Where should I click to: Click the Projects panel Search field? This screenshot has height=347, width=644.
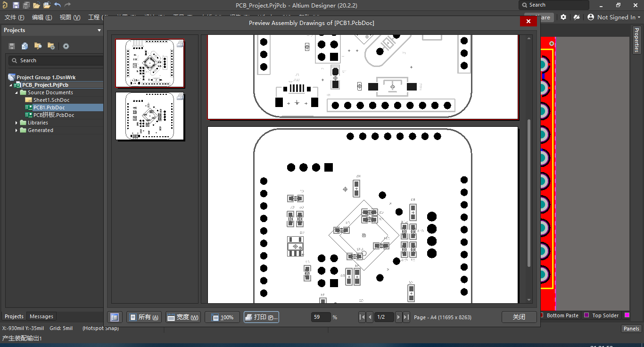(x=56, y=60)
